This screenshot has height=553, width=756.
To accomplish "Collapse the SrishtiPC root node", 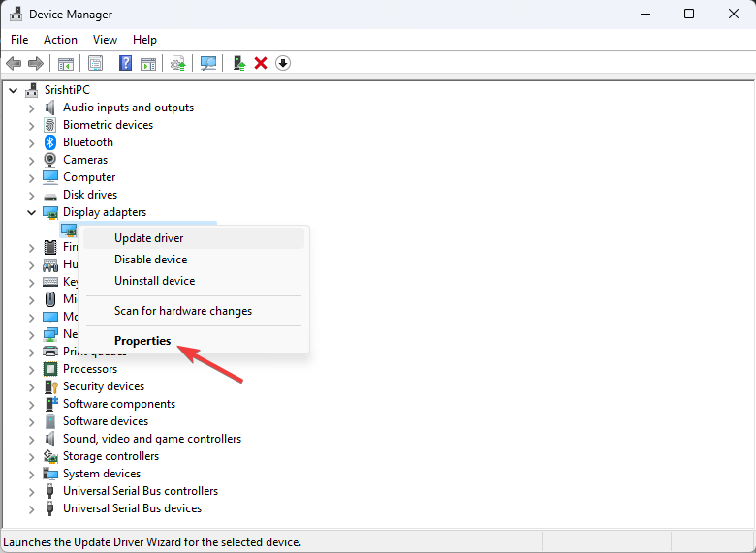I will pyautogui.click(x=14, y=90).
